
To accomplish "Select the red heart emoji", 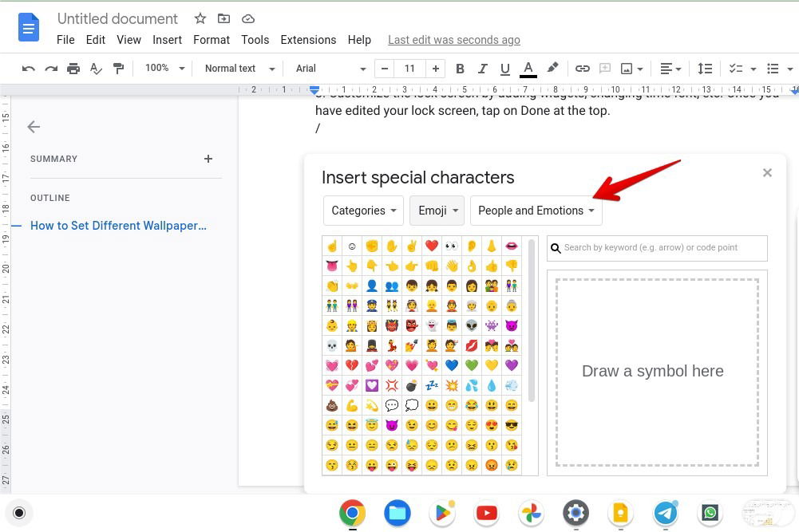I will 433,246.
